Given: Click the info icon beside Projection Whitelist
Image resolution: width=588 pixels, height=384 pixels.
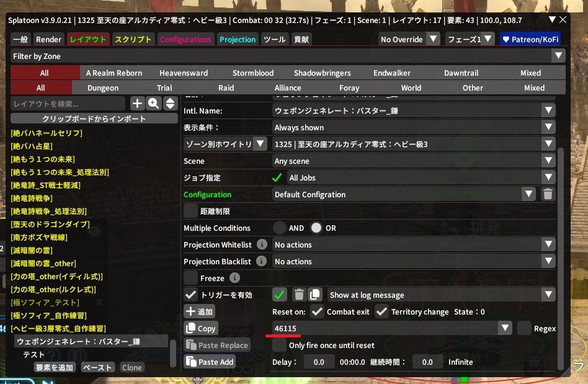Looking at the screenshot, I should coord(262,245).
